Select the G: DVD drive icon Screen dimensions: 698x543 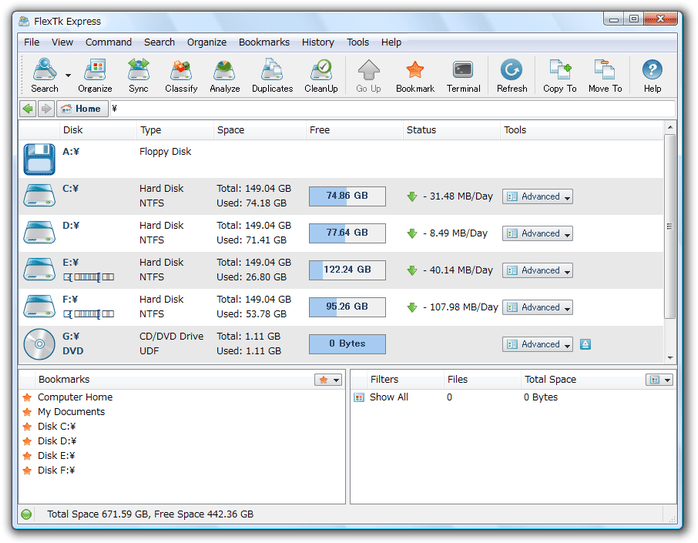39,344
